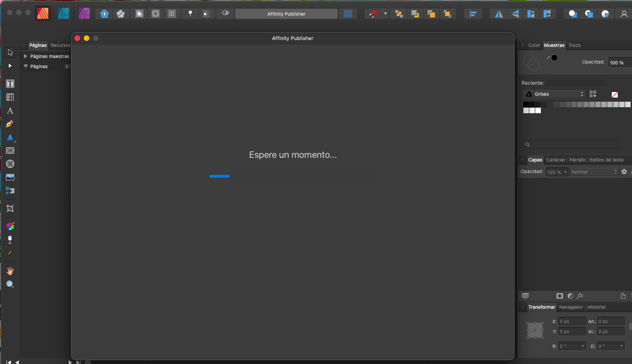Viewport: 632px width, 364px height.
Task: Open the Navegador panel tab
Action: (x=571, y=307)
